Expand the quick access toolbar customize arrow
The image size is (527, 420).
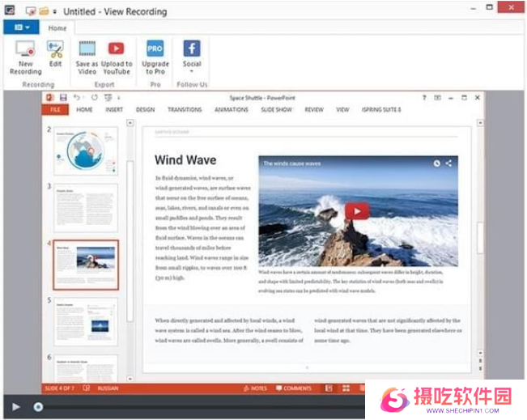click(x=54, y=12)
